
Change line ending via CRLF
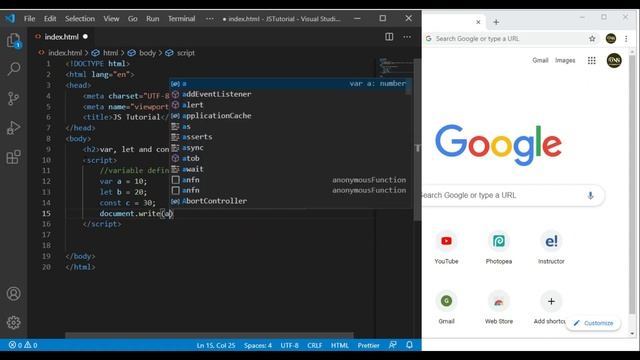pyautogui.click(x=315, y=345)
